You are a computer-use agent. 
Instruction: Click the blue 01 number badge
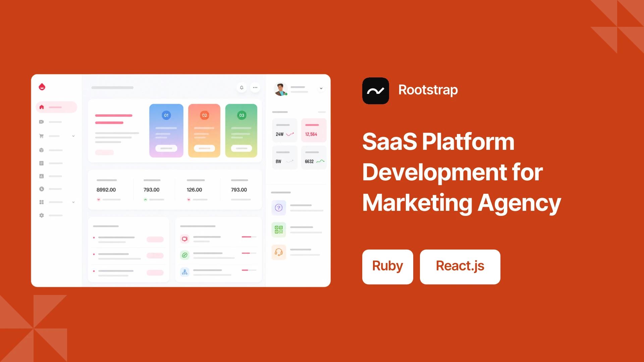166,115
